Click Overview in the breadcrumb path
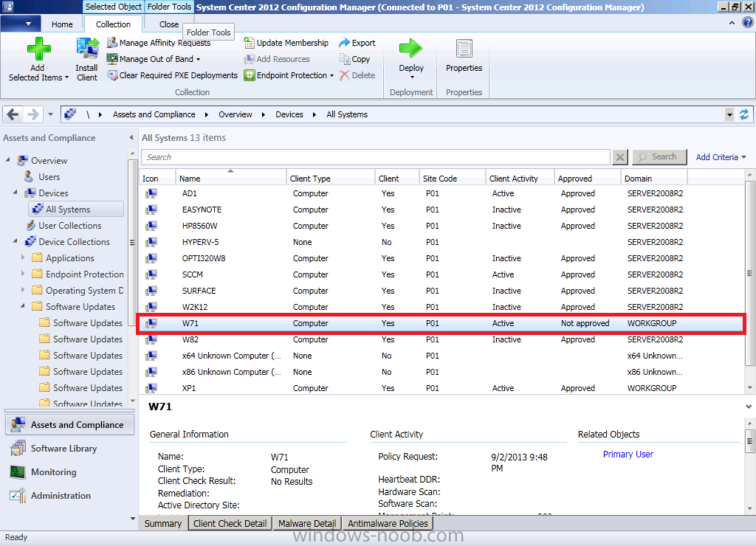 [x=236, y=114]
